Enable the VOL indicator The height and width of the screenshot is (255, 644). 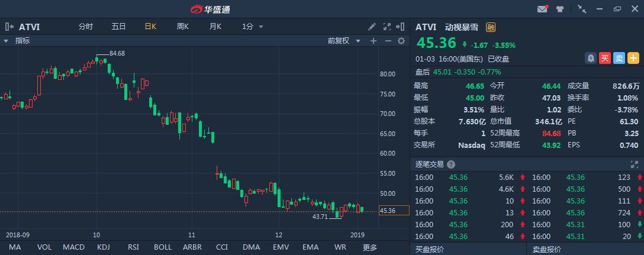click(x=44, y=247)
